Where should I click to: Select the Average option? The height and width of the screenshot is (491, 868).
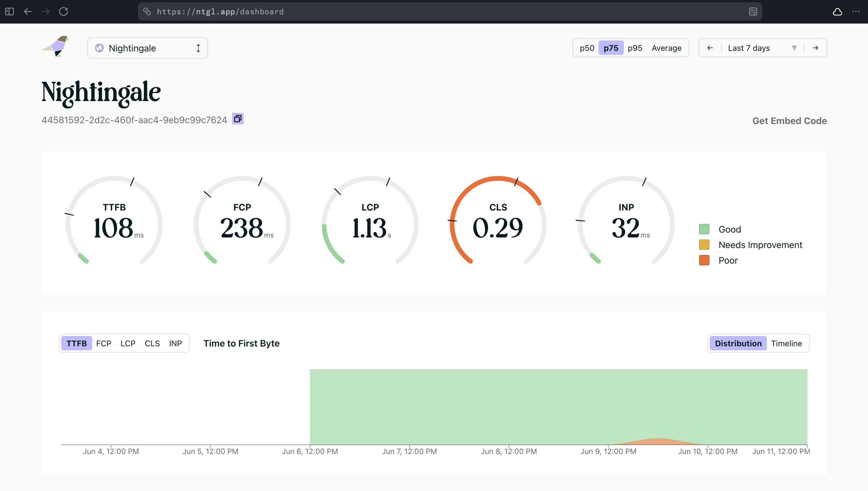pyautogui.click(x=666, y=48)
